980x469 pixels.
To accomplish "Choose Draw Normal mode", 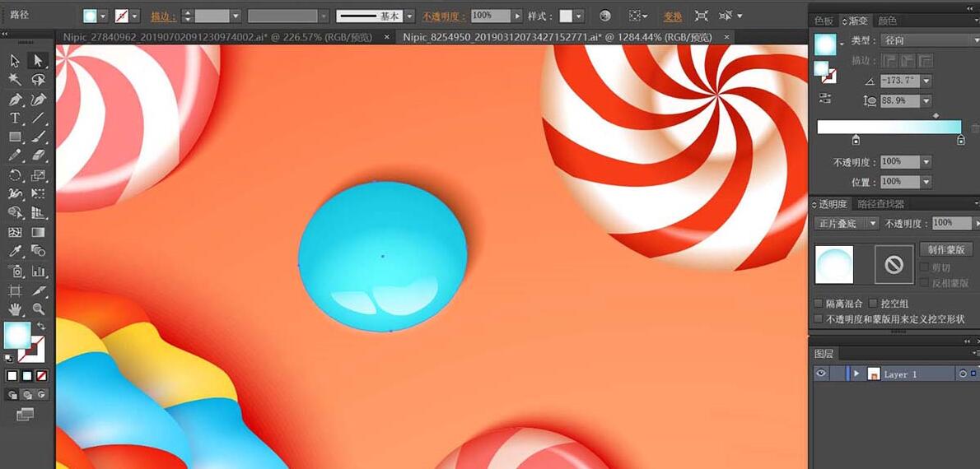I will pos(12,395).
